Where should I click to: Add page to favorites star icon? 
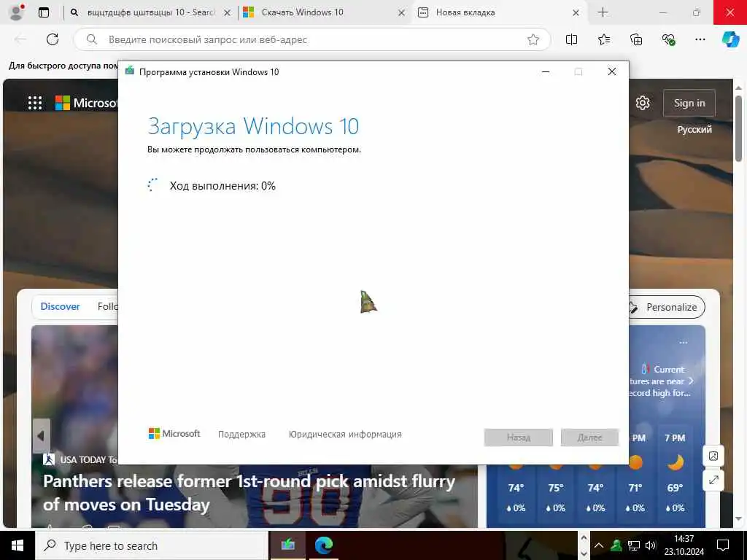(533, 39)
